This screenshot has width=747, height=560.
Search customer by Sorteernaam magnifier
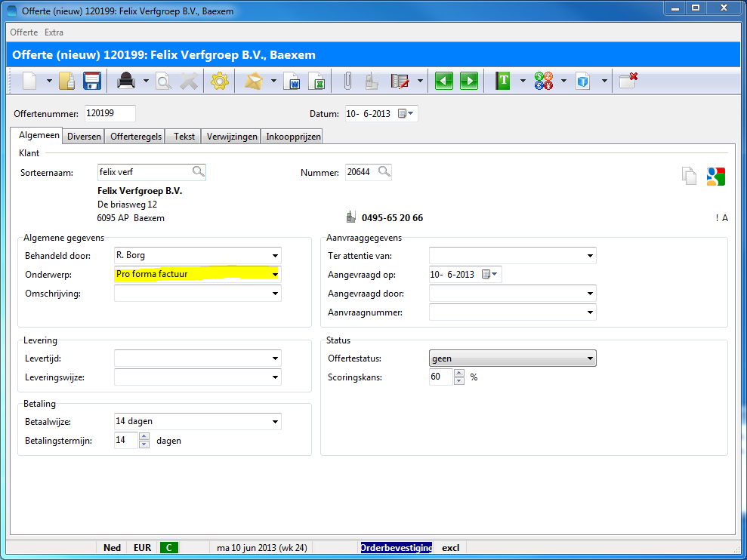198,172
